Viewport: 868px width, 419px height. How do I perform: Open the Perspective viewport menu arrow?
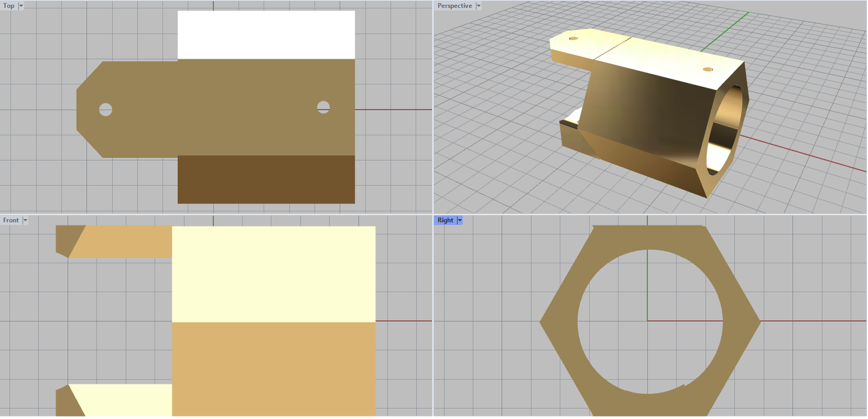[x=478, y=6]
